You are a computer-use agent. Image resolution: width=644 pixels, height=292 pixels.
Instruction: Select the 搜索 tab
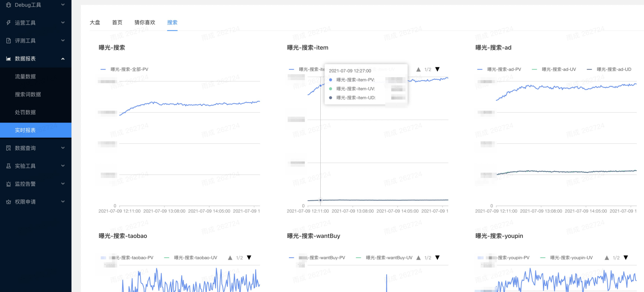tap(172, 22)
